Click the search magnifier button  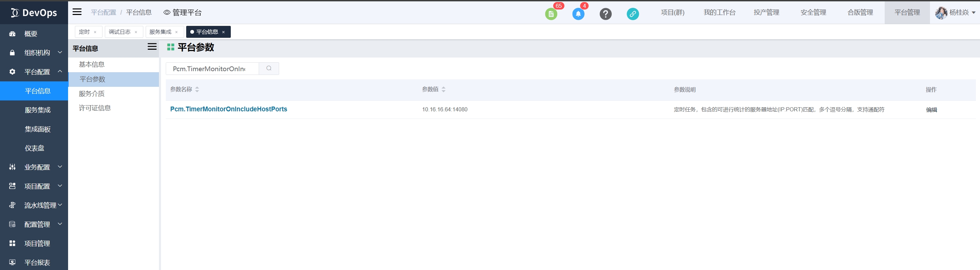(x=269, y=68)
